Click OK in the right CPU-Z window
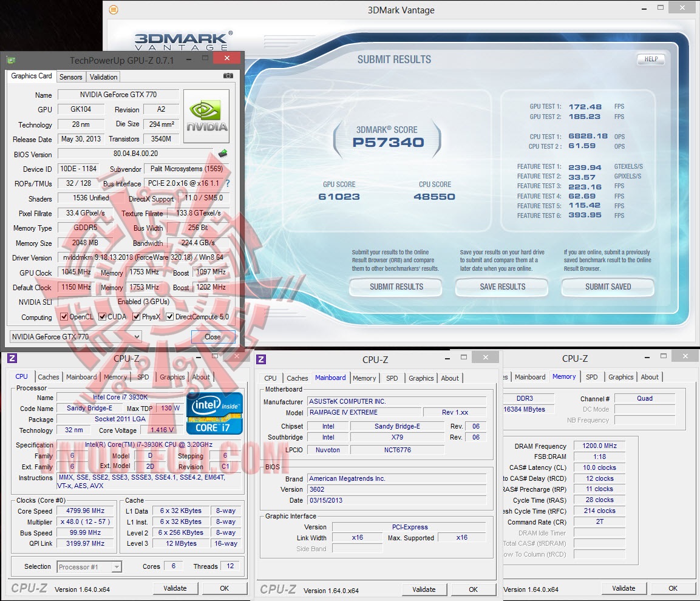Viewport: 700px width, 601px height. [x=673, y=588]
